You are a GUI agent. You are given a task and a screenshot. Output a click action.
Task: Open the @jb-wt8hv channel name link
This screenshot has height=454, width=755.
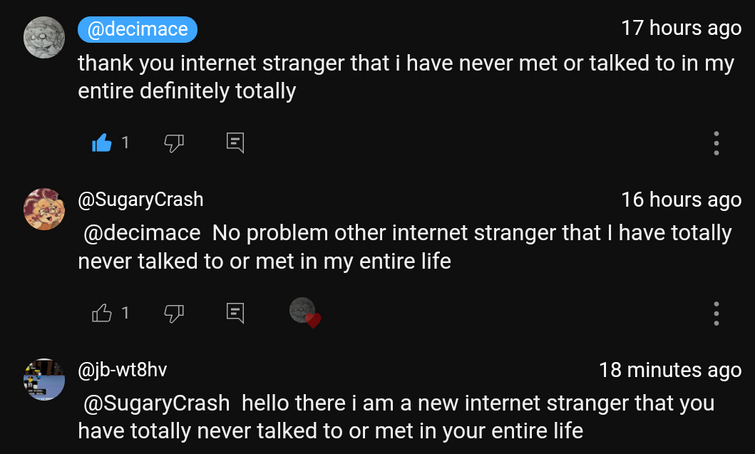pyautogui.click(x=122, y=370)
